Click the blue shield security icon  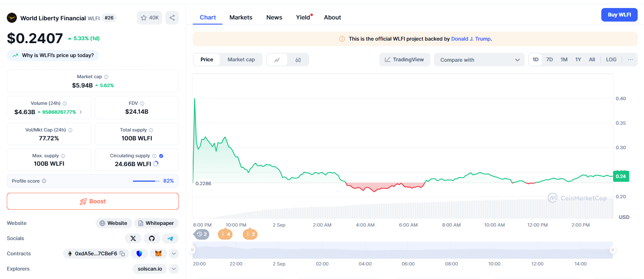click(x=139, y=254)
